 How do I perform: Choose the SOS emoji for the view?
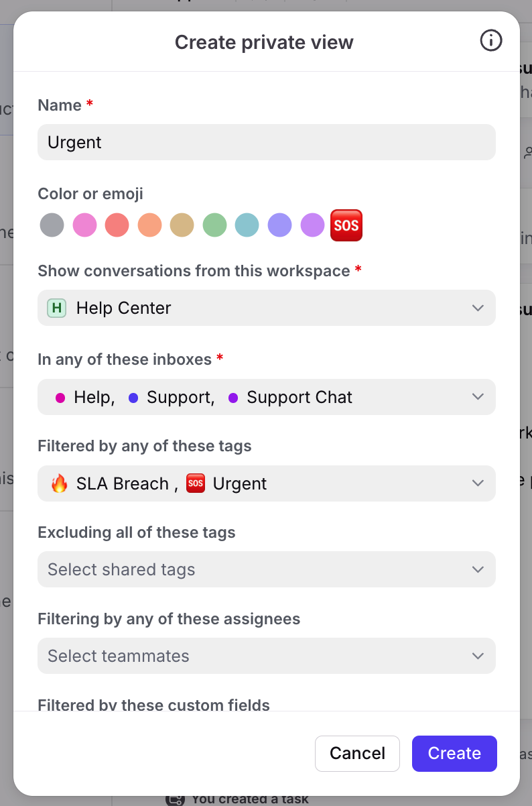click(346, 225)
